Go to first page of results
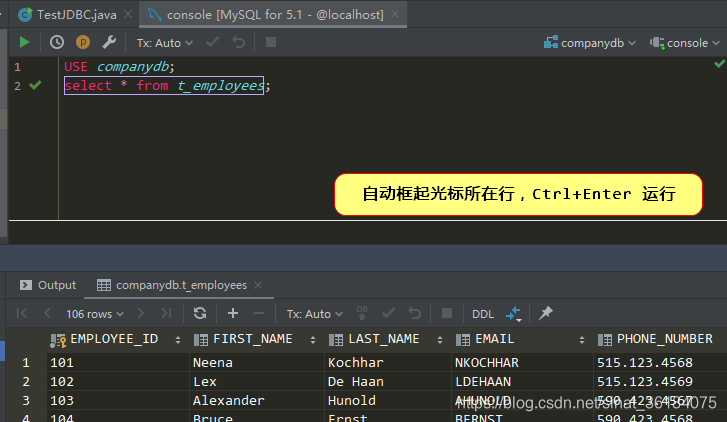Screen dimensions: 727x422 pos(22,313)
